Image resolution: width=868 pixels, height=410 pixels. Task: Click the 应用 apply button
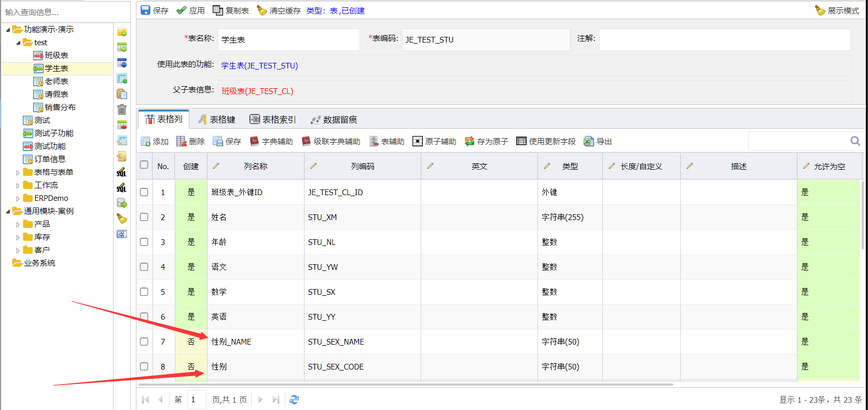[190, 10]
